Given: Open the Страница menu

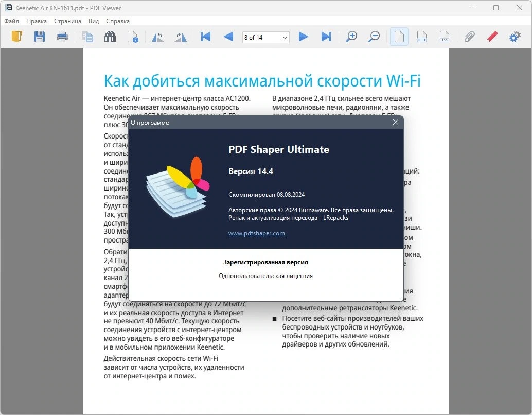Looking at the screenshot, I should click(x=67, y=21).
